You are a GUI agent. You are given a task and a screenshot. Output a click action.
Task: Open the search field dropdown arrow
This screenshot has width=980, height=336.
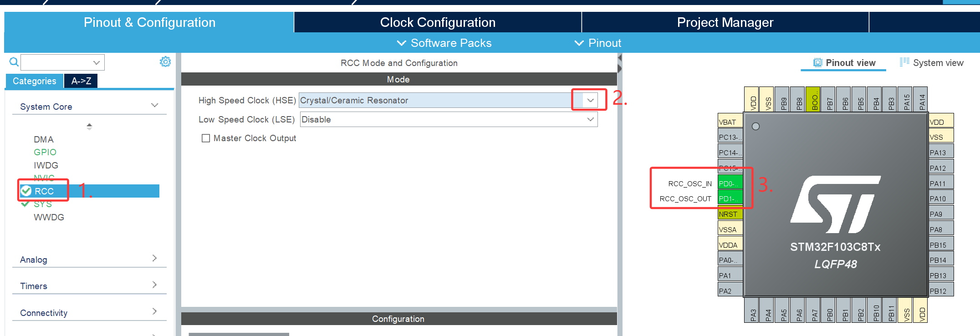pos(96,62)
